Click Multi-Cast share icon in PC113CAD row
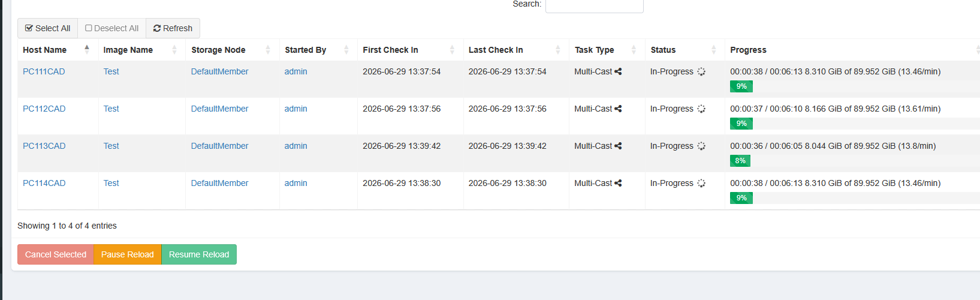Image resolution: width=980 pixels, height=300 pixels. tap(618, 146)
